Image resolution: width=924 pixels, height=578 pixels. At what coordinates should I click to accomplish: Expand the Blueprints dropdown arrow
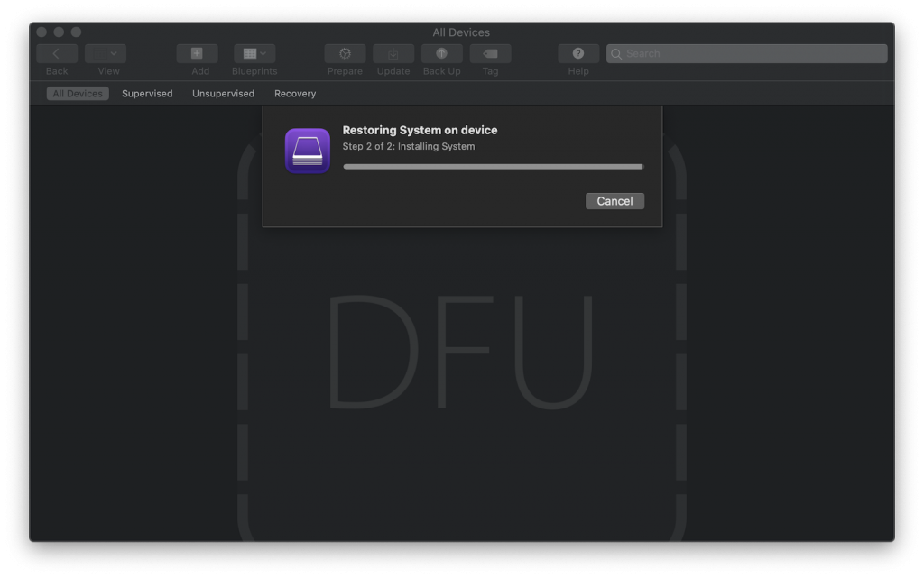[263, 53]
